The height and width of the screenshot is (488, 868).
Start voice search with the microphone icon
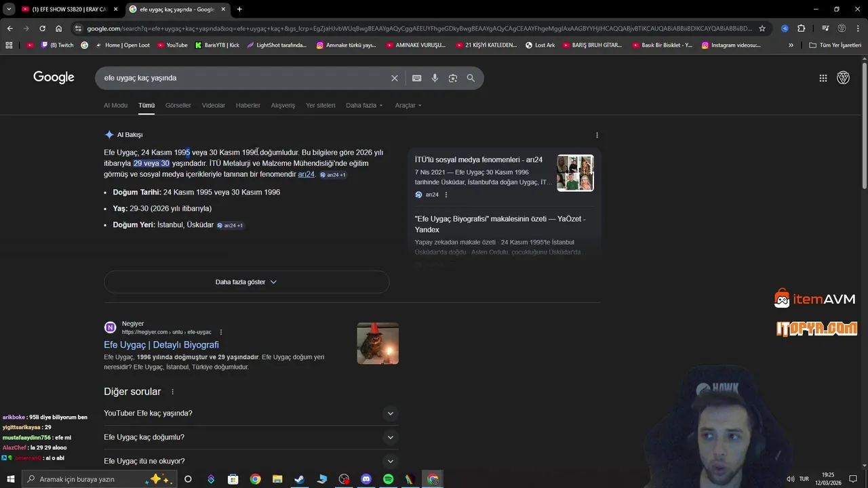coord(435,78)
